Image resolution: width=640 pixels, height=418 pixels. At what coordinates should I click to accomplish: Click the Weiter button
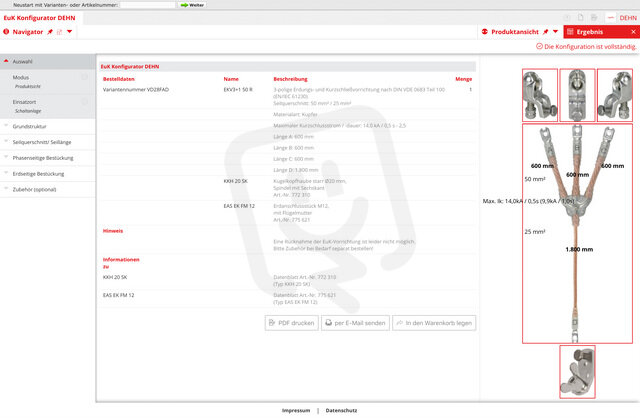[x=192, y=5]
